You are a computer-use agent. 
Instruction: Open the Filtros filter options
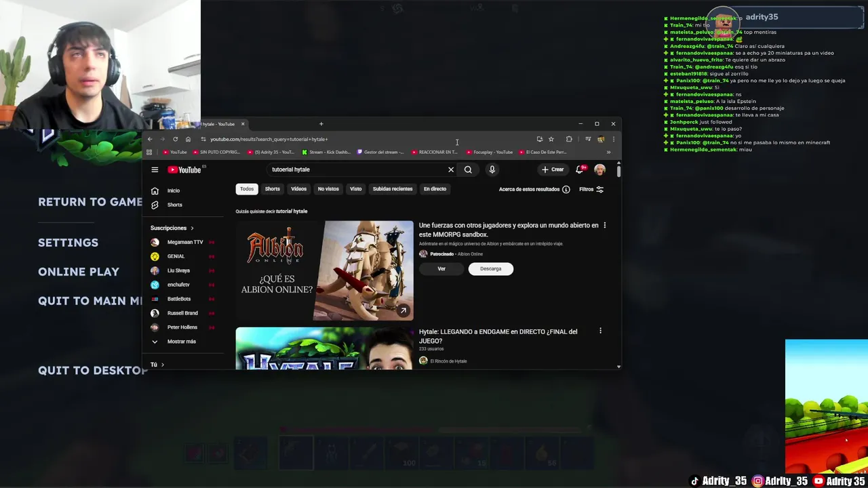tap(591, 189)
